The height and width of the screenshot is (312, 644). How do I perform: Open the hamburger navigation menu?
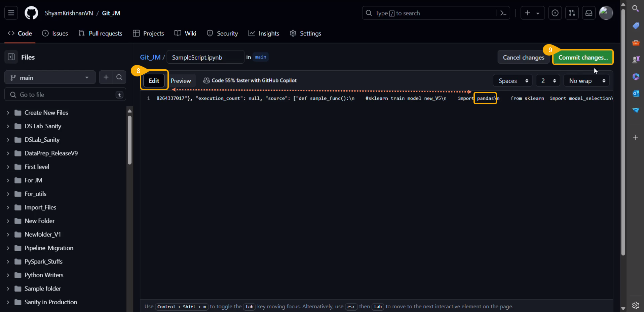pos(11,13)
